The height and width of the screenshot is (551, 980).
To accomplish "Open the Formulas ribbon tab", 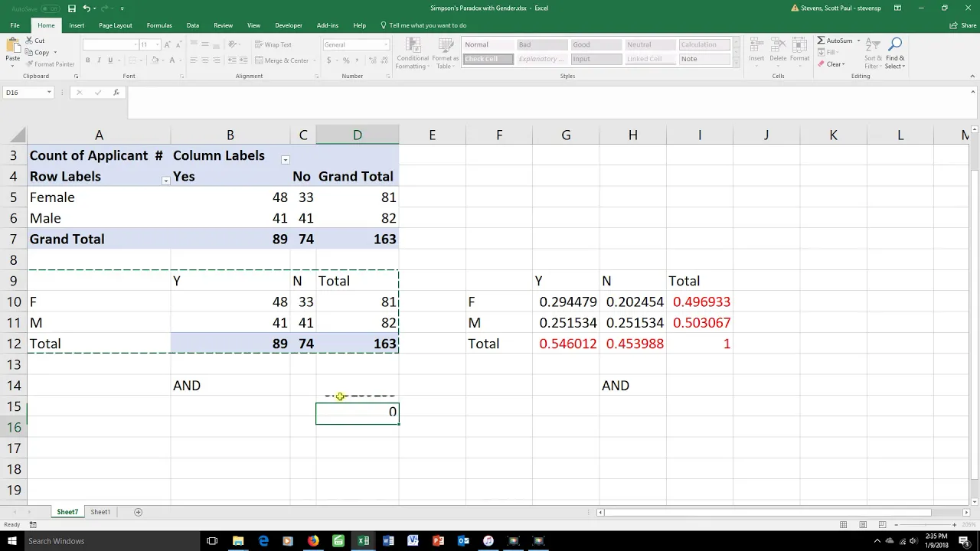I will click(x=159, y=25).
